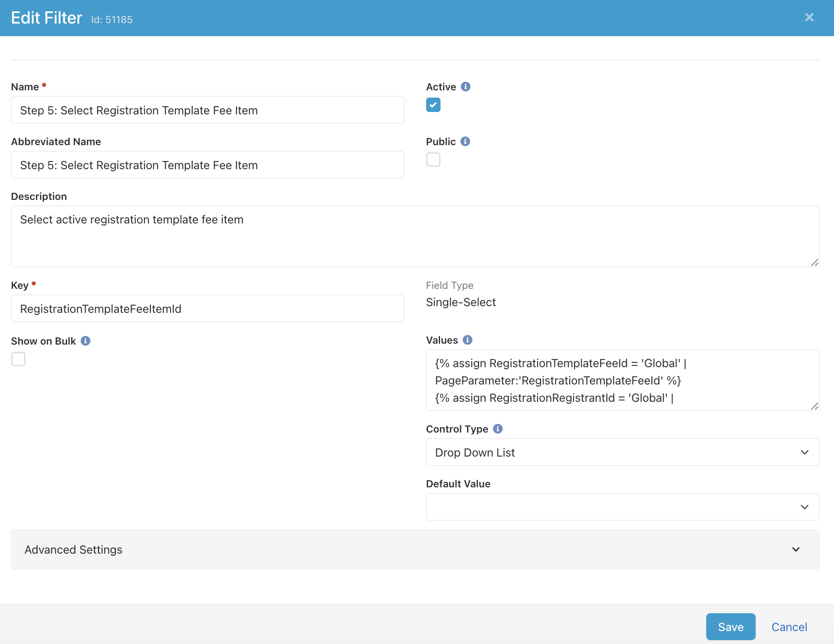
Task: Open the Default Value dropdown
Action: tap(622, 507)
